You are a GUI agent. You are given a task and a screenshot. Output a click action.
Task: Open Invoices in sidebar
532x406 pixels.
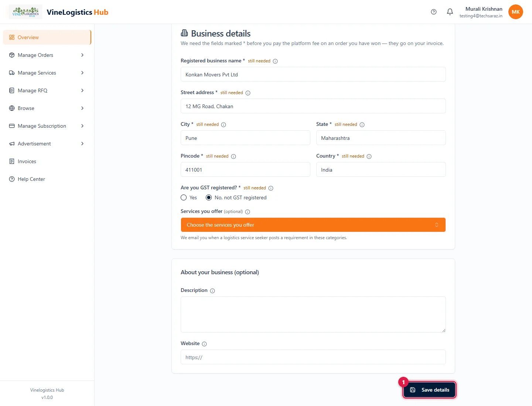[x=47, y=161]
